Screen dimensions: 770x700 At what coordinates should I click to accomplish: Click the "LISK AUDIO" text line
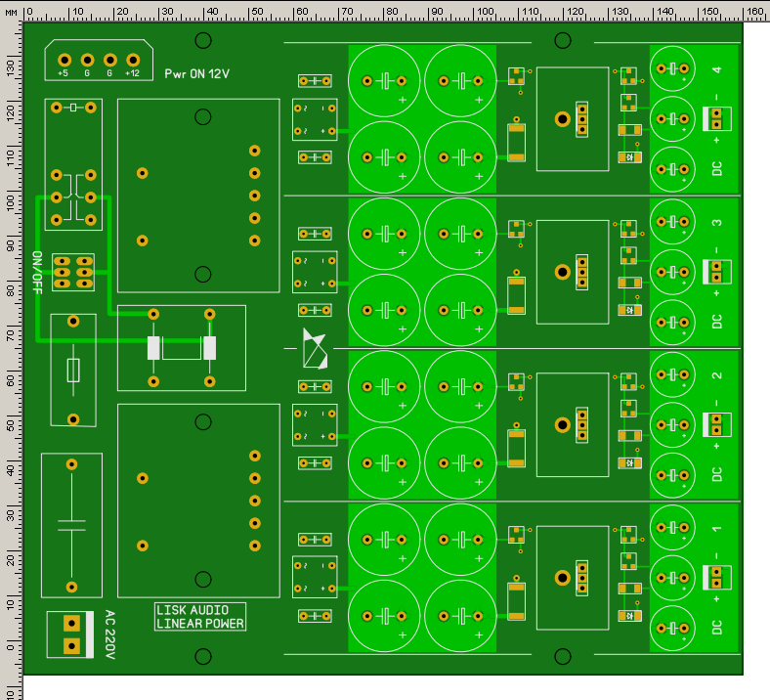(192, 610)
